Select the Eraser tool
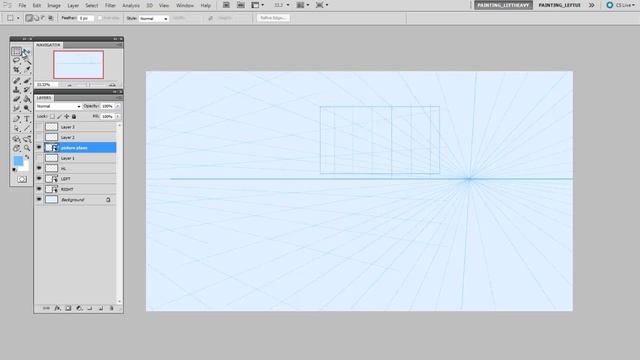This screenshot has width=640, height=360. pos(16,99)
